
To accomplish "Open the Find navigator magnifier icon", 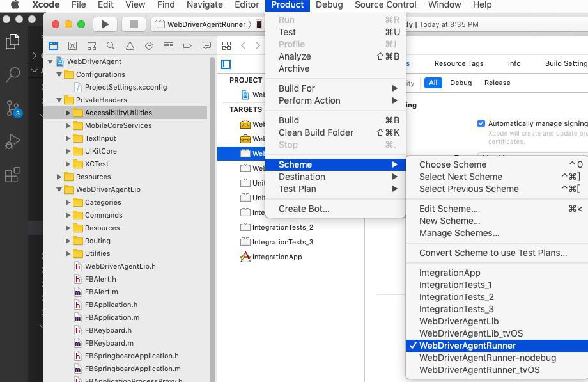I will coord(111,46).
